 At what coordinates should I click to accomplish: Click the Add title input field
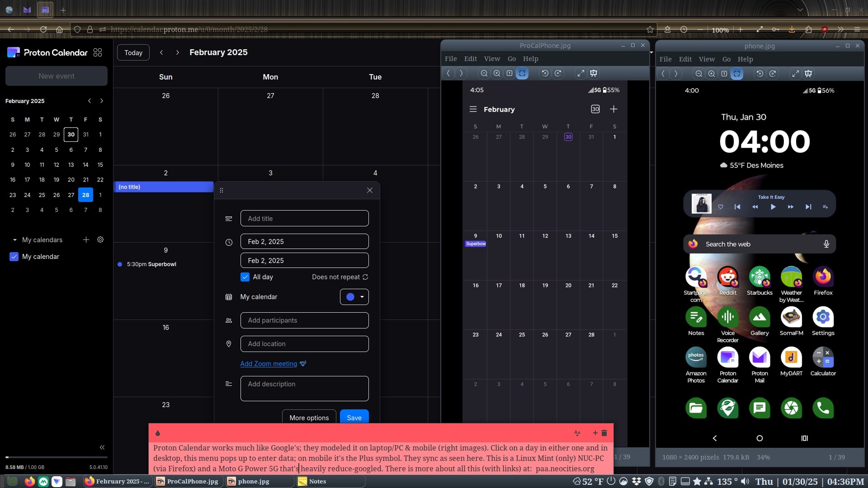304,218
